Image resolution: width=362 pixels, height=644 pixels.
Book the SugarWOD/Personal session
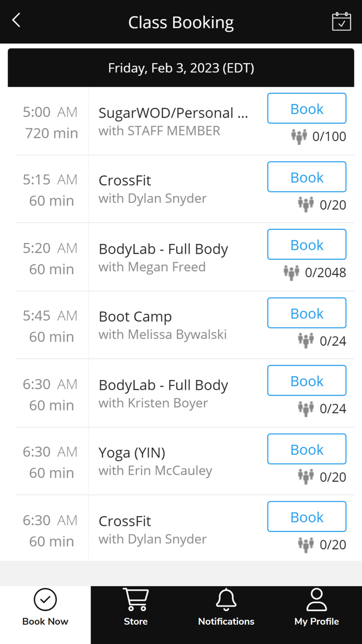point(306,108)
